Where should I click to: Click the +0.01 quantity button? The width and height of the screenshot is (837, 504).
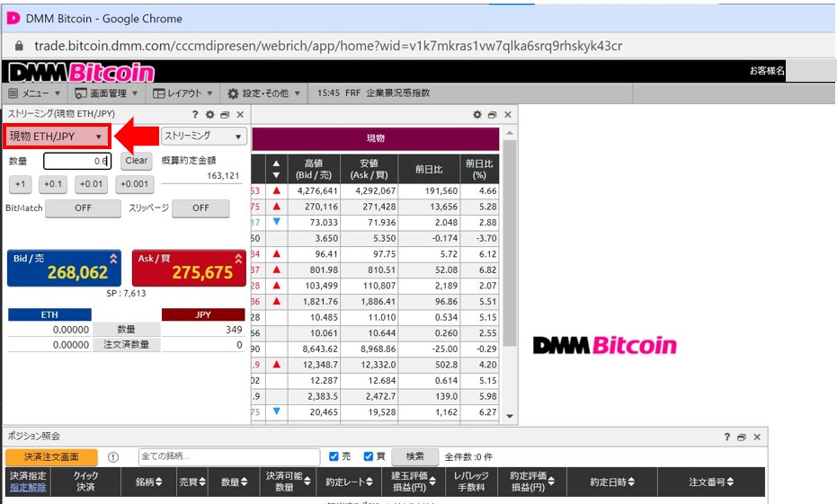[x=92, y=184]
